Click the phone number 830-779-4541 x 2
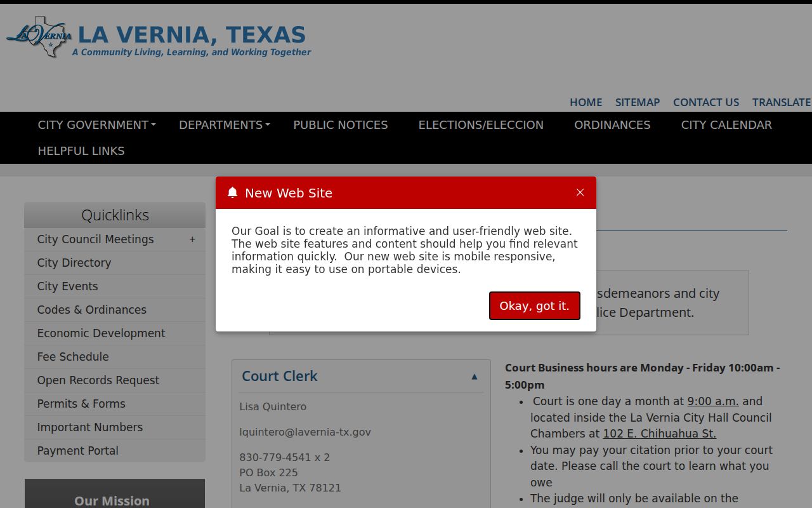The image size is (812, 508). [284, 457]
